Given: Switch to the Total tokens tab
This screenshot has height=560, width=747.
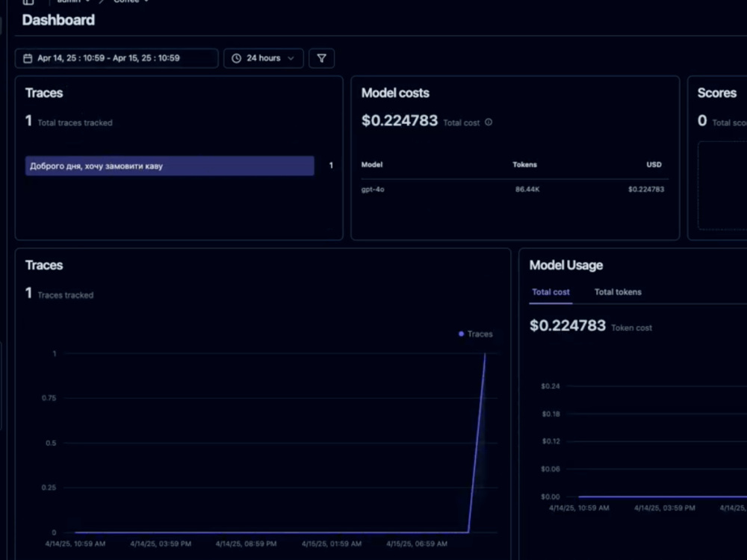Looking at the screenshot, I should point(618,292).
